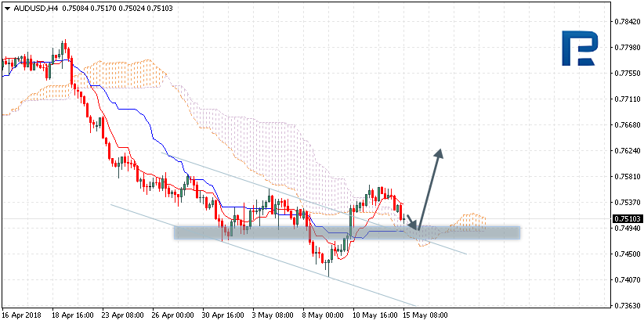The image size is (644, 324).
Task: Click the dotted Ichimoku cloud at far right
Action: pos(474,221)
